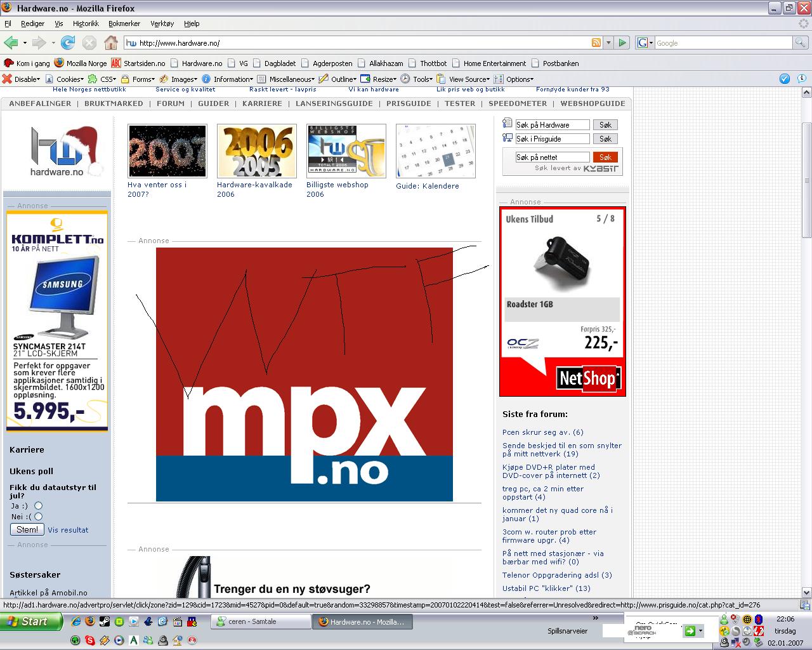Expand the Disable menu in Web Developer toolbar
The height and width of the screenshot is (650, 812).
pos(21,79)
